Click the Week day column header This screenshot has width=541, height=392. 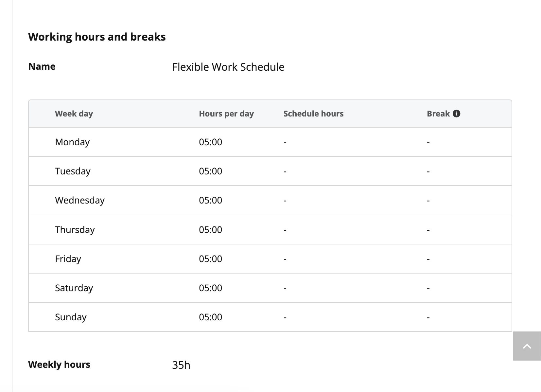[74, 114]
